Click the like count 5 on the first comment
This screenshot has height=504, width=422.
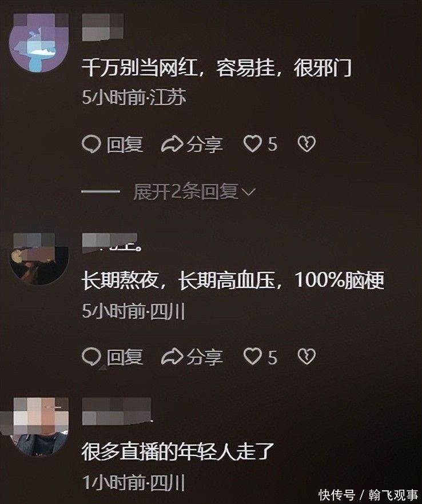pos(272,144)
